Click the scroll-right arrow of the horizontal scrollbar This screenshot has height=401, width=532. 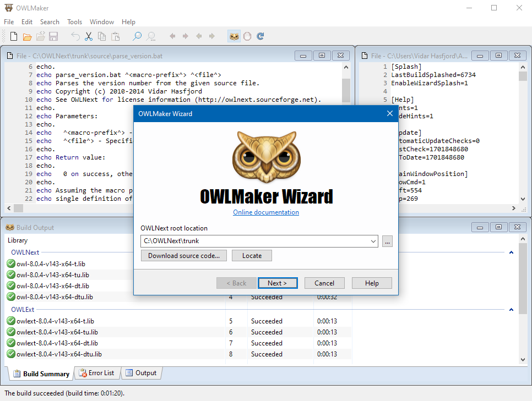514,208
